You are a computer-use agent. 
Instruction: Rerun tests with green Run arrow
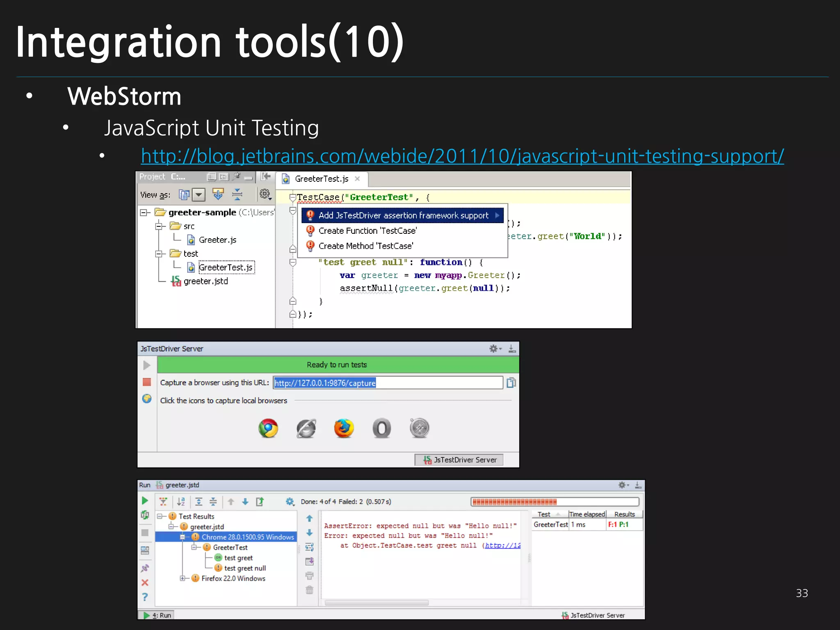[x=145, y=501]
